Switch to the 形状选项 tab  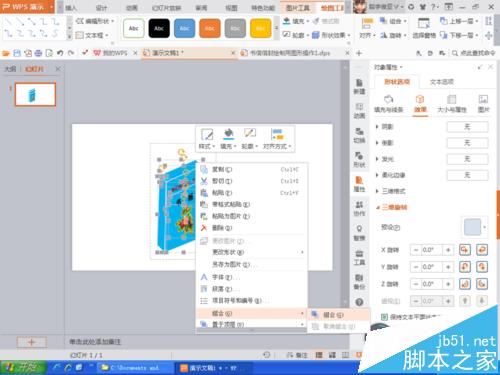(397, 82)
